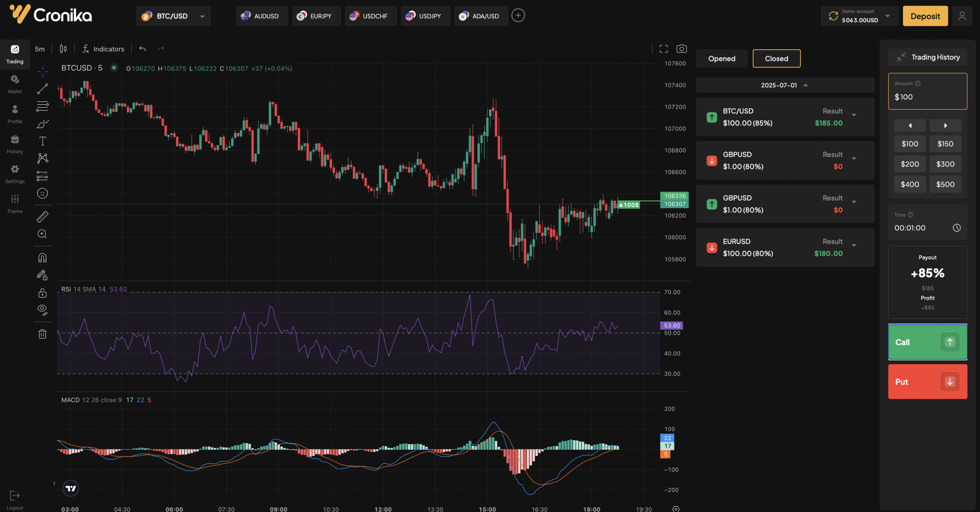Select the ruler measure tool
Viewport: 980px width, 512px height.
[43, 217]
